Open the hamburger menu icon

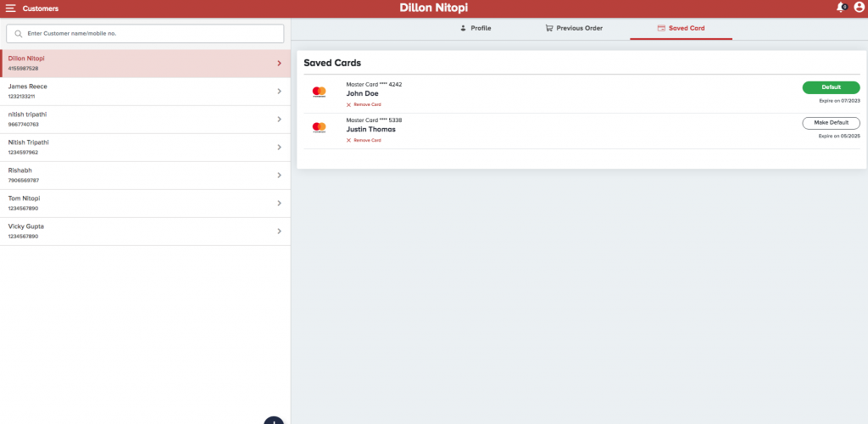pyautogui.click(x=11, y=8)
